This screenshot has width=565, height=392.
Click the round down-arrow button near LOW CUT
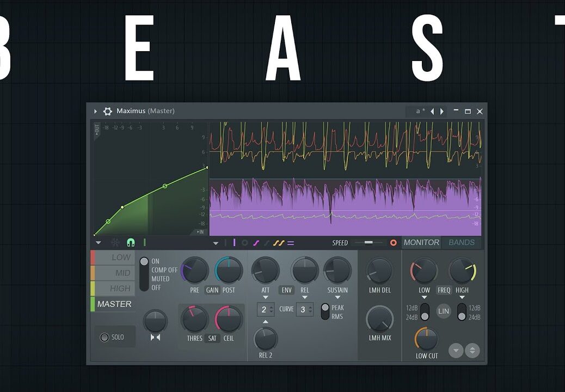[x=456, y=351]
